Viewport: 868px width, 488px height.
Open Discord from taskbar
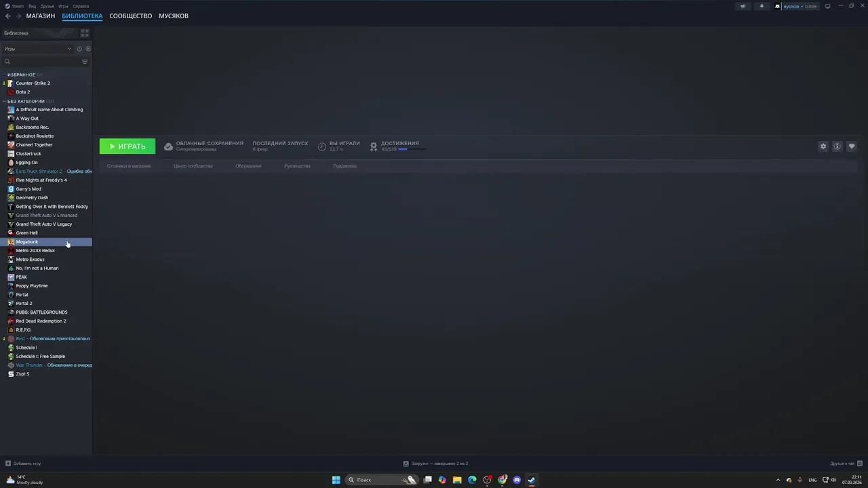pyautogui.click(x=517, y=480)
